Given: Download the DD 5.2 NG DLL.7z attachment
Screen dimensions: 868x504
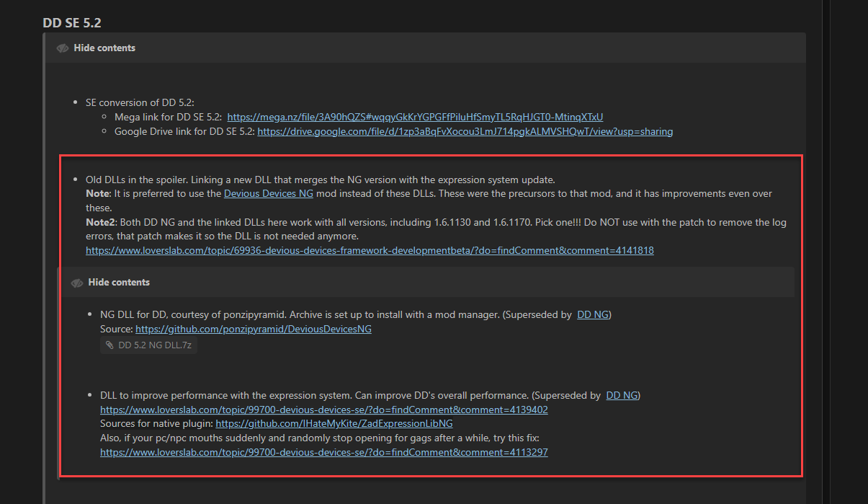Looking at the screenshot, I should click(153, 345).
